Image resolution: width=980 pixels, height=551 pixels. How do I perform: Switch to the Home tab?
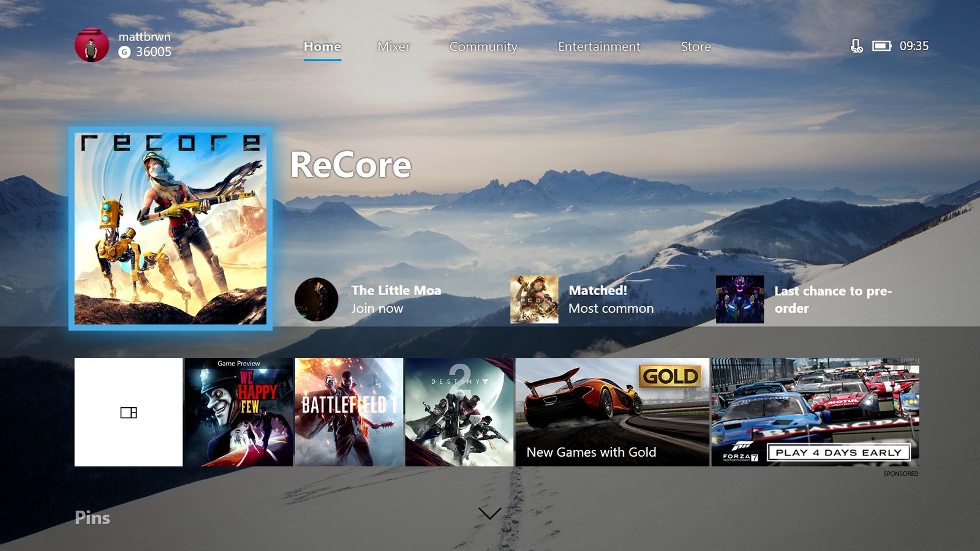click(322, 47)
